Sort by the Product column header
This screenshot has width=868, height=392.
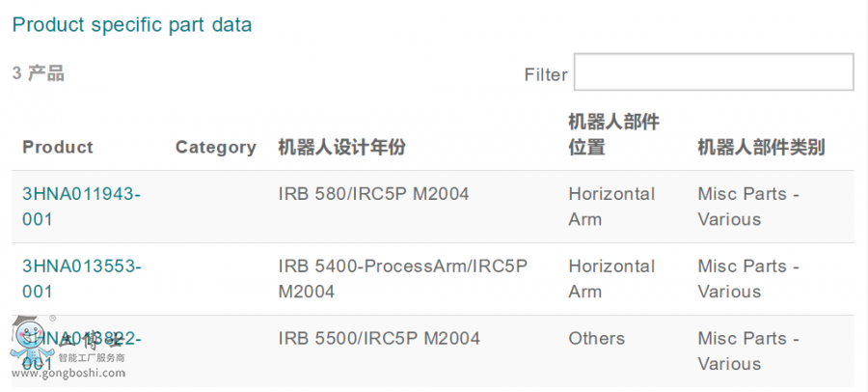(x=58, y=147)
